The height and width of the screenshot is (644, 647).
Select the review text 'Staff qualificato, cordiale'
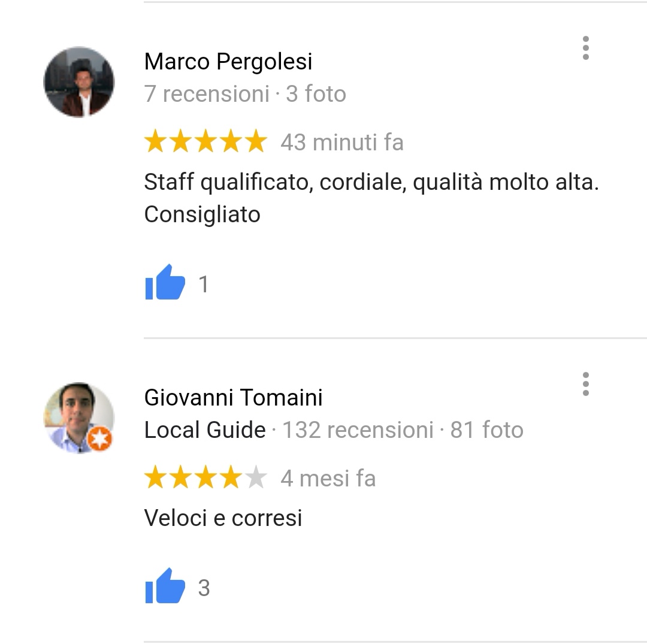click(x=275, y=182)
